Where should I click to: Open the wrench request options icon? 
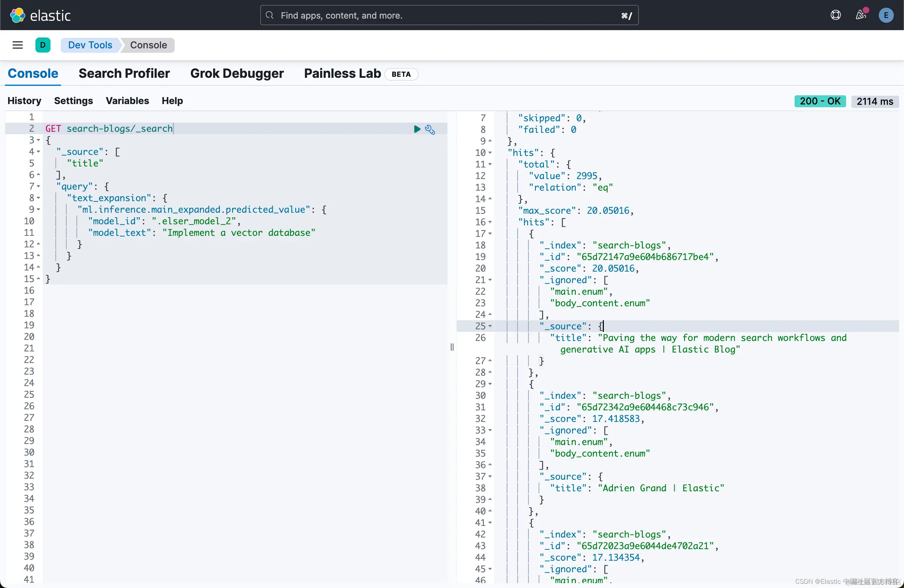click(430, 129)
